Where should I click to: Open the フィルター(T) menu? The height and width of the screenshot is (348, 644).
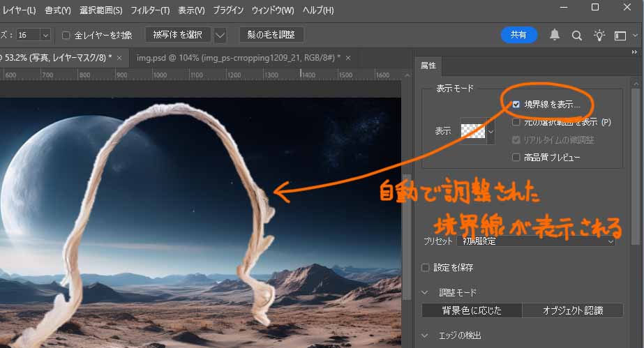(x=149, y=10)
